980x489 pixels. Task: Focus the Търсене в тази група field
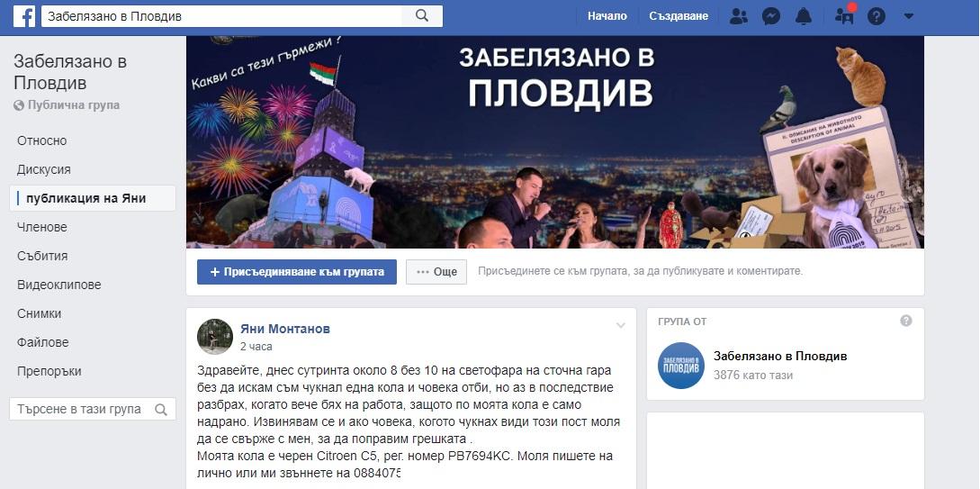93,410
